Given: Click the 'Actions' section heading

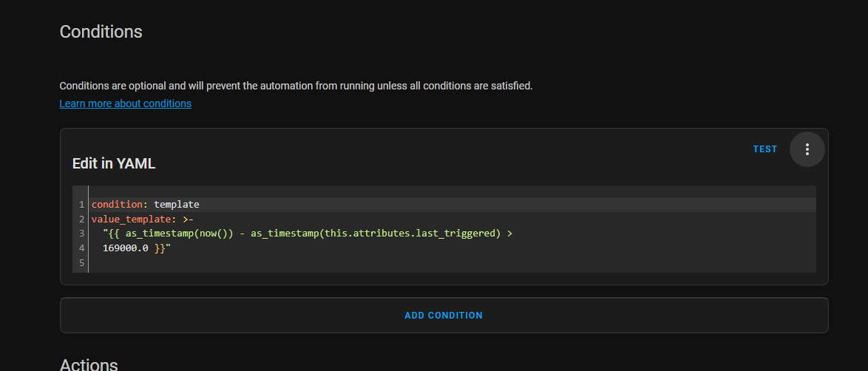Looking at the screenshot, I should pos(89,365).
